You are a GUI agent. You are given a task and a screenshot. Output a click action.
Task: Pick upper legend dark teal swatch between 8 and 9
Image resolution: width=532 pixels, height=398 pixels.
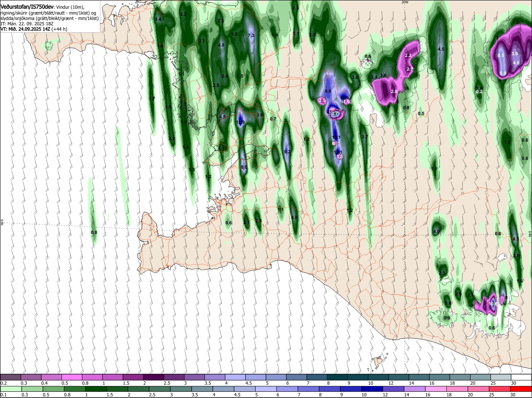[x=338, y=377]
